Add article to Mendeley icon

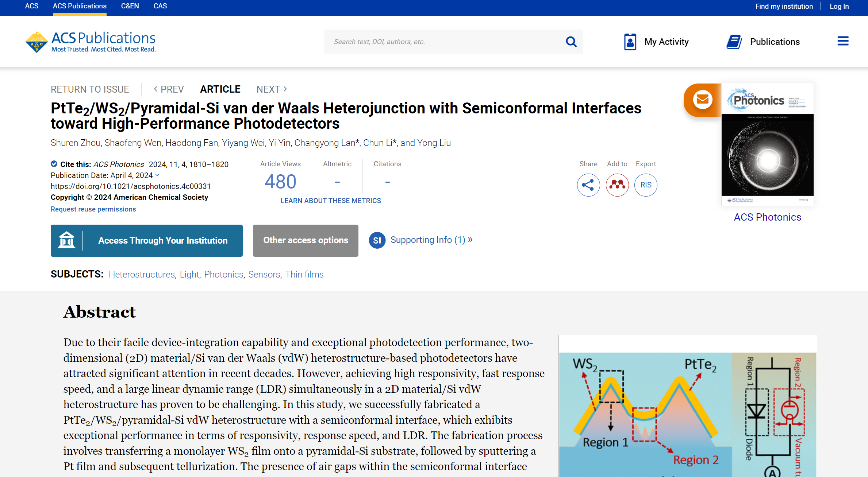pyautogui.click(x=617, y=185)
